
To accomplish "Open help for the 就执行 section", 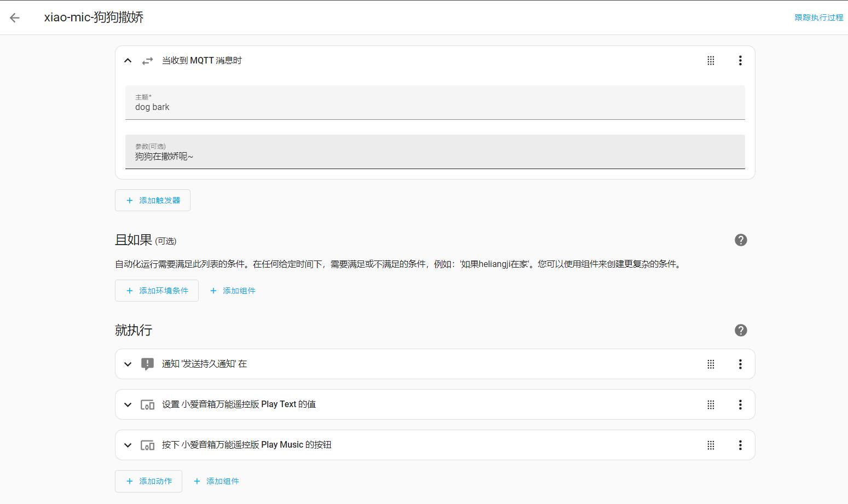I will 741,331.
